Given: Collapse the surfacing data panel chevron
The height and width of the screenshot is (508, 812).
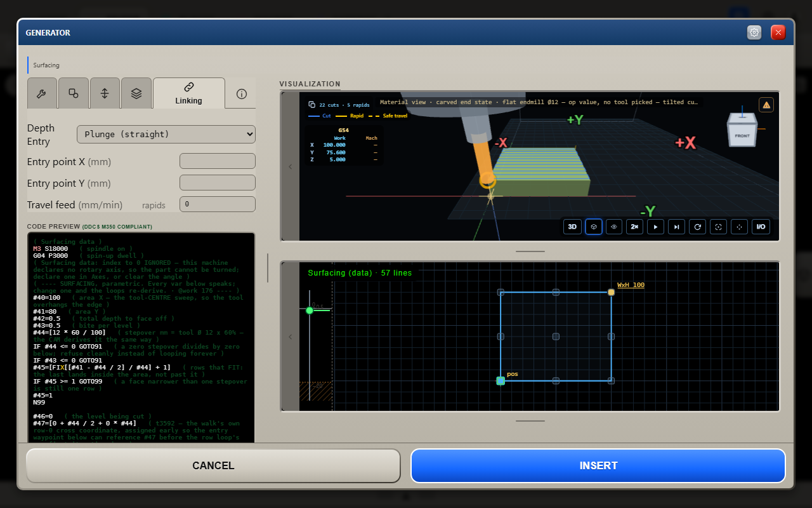Looking at the screenshot, I should pyautogui.click(x=291, y=337).
